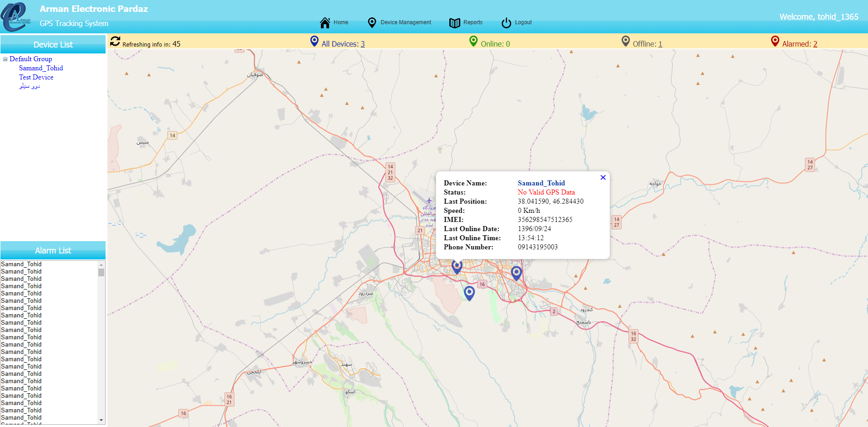Click phone number 09143195003
This screenshot has width=868, height=427.
pos(538,247)
